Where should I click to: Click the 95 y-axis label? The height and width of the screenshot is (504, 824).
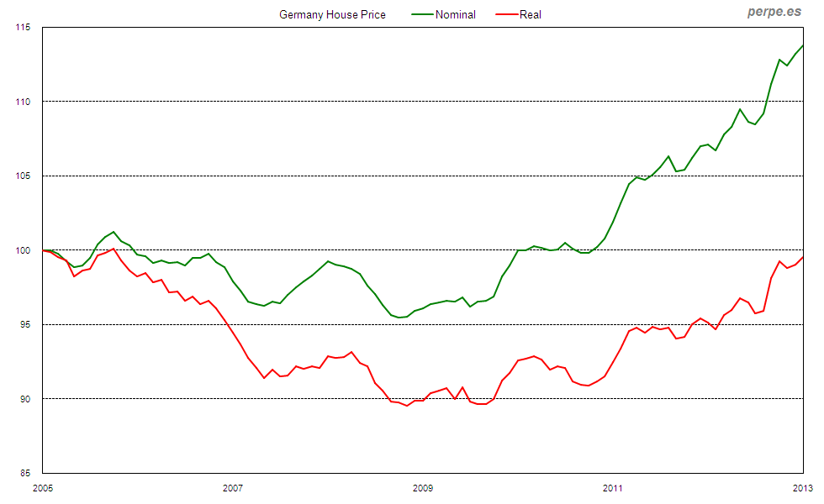[24, 324]
